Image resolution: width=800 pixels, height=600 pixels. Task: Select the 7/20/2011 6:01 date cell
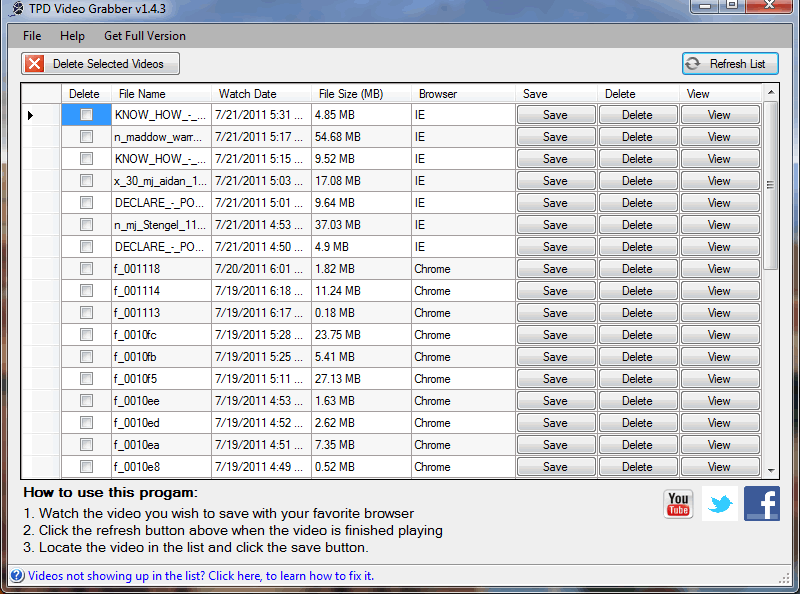(261, 268)
